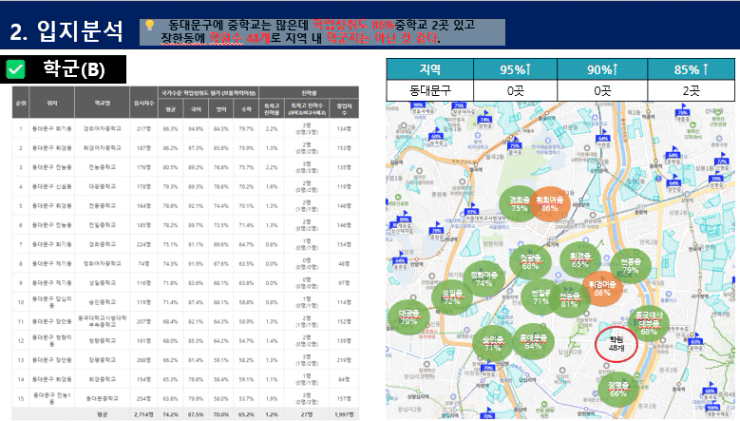Click 휘경여자중학교 in the rank 2 row
This screenshot has height=421, width=740.
coord(102,148)
